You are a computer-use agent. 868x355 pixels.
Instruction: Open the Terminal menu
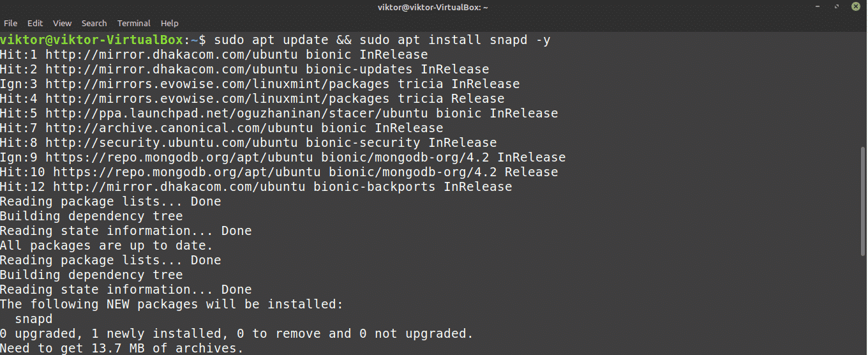click(x=134, y=23)
